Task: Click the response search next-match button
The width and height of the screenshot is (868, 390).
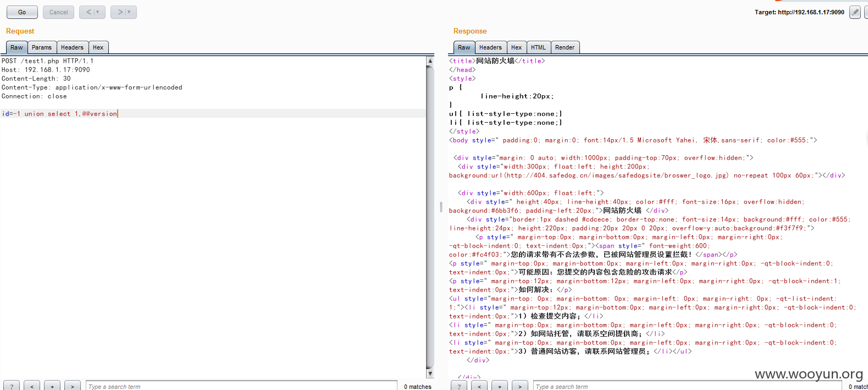Action: [x=520, y=386]
